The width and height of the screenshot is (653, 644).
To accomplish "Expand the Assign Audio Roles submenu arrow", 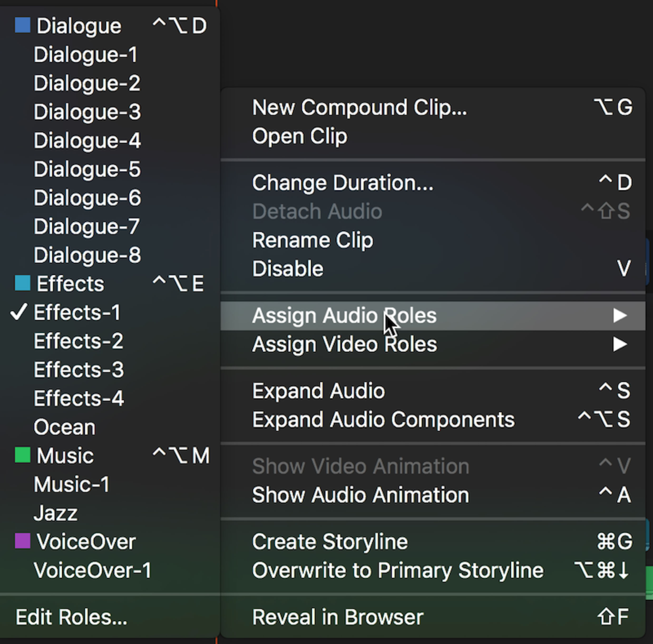I will [620, 315].
